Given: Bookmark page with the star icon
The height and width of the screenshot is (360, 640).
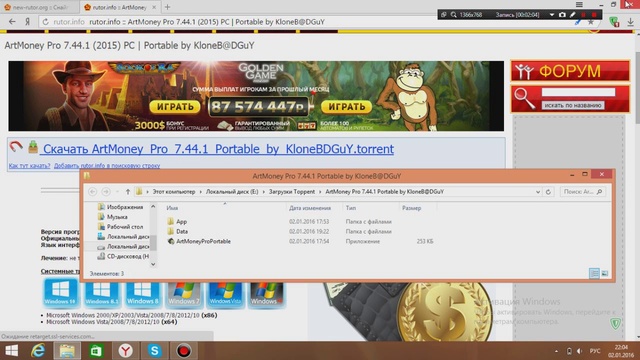Looking at the screenshot, I should (591, 22).
